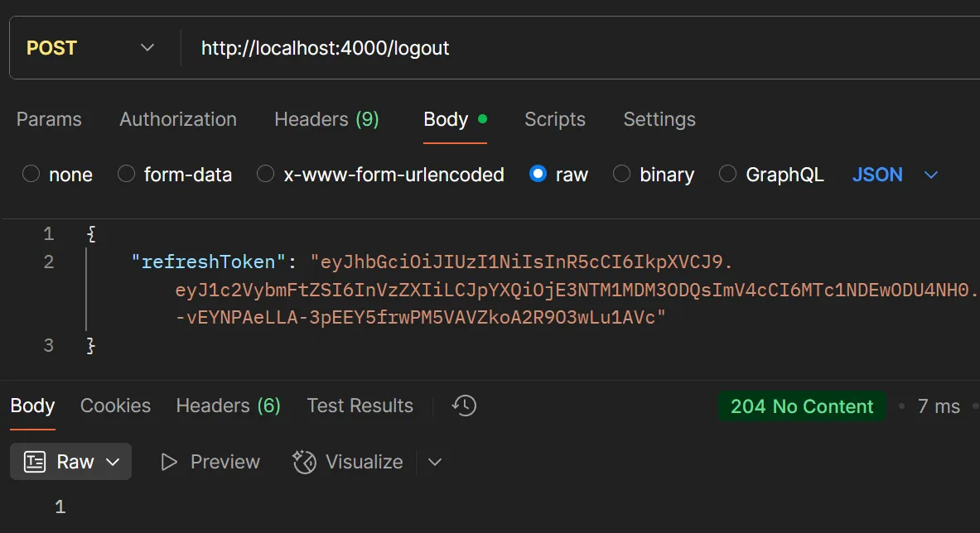Choose GraphQL as body type
The height and width of the screenshot is (533, 980).
(x=771, y=174)
